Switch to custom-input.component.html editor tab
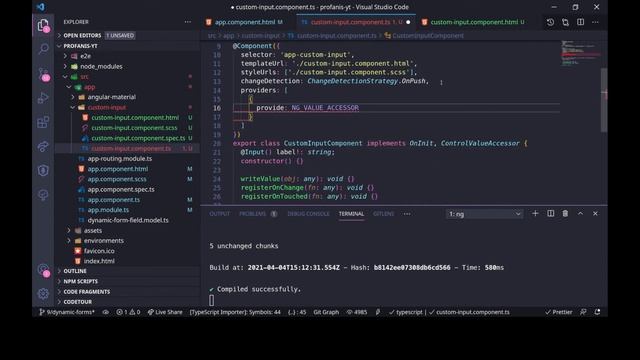 coord(473,22)
